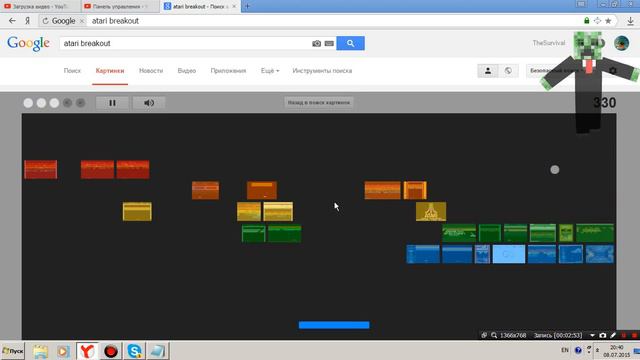Viewport: 640px width, 360px height.
Task: Stop recording with red stop button
Action: click(634, 335)
